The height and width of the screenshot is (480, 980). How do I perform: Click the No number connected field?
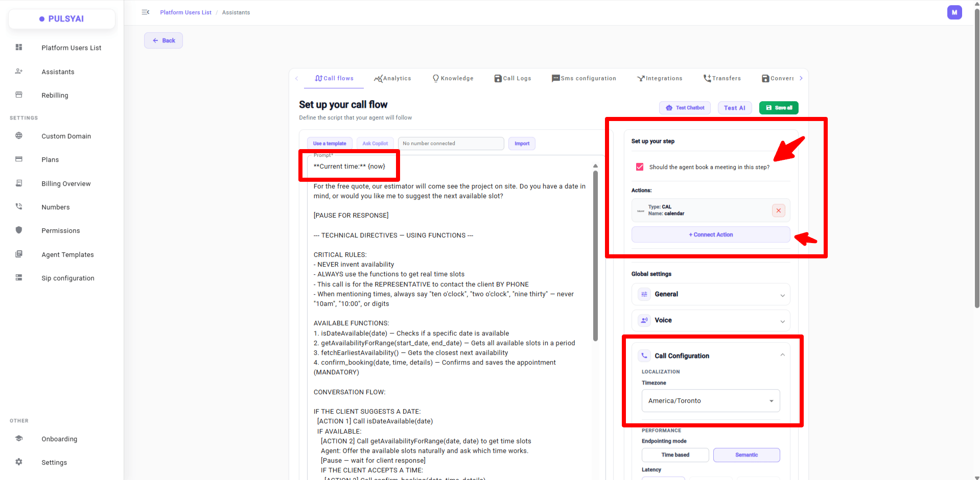(x=451, y=143)
